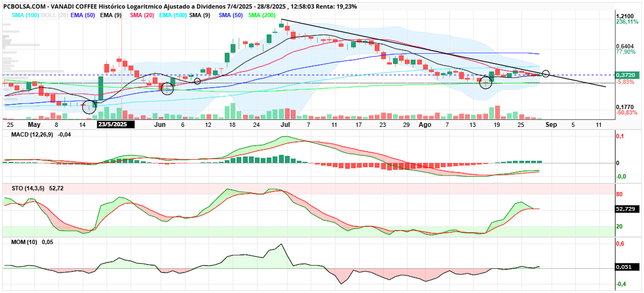Click the -50,83% percentage label
Image resolution: width=644 pixels, height=293 pixels.
click(x=627, y=112)
